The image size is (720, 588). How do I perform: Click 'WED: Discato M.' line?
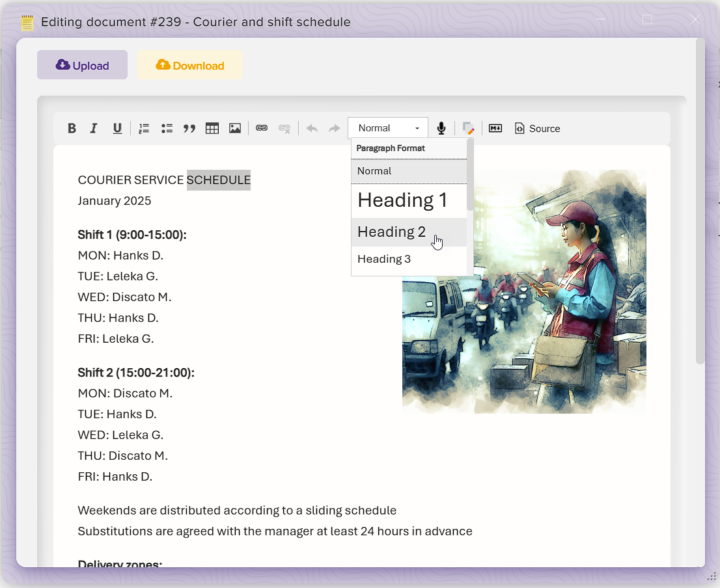(x=124, y=297)
